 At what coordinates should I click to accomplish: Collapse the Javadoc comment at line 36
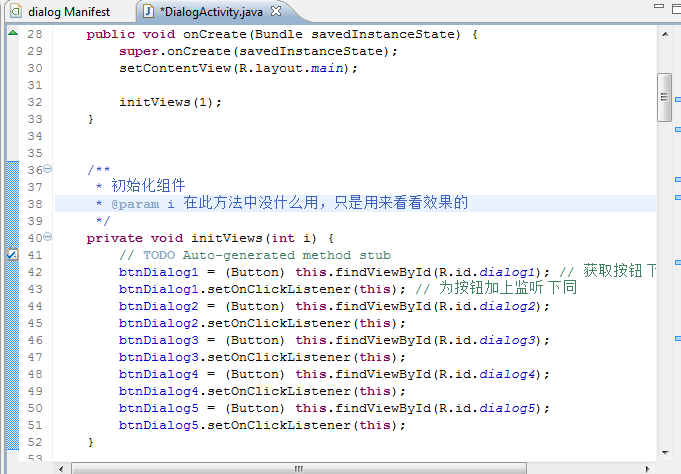click(48, 169)
